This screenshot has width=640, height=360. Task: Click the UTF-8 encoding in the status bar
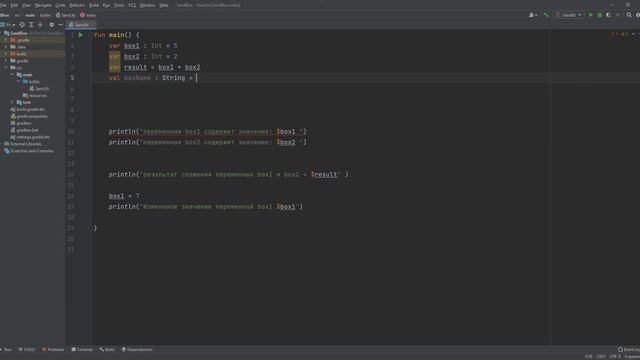tap(614, 356)
